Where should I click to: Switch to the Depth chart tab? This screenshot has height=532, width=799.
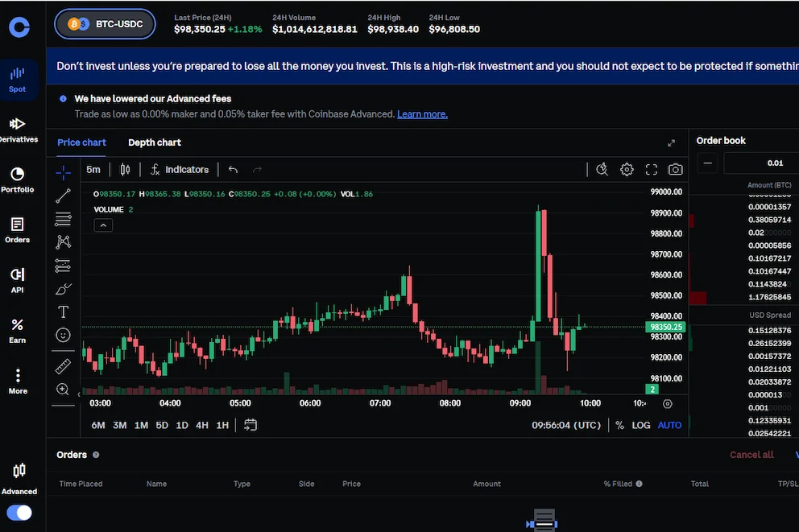[x=155, y=142]
